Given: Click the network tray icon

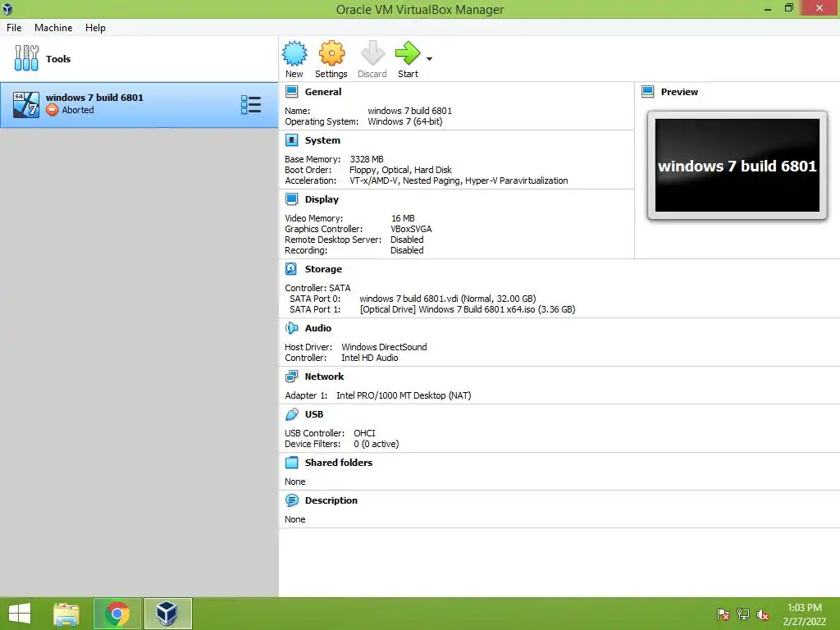Looking at the screenshot, I should point(743,614).
